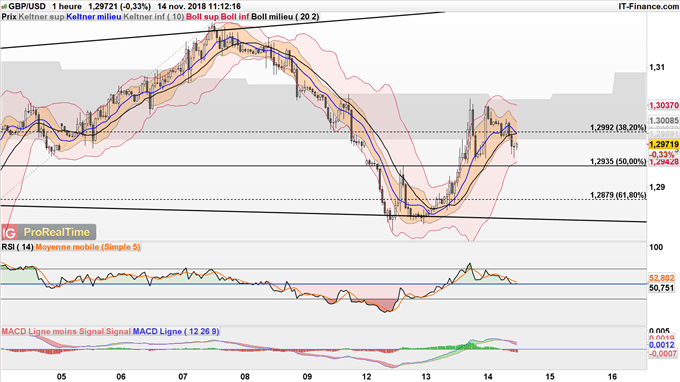Click the IG logo icon
The image size is (680, 382).
tap(9, 233)
